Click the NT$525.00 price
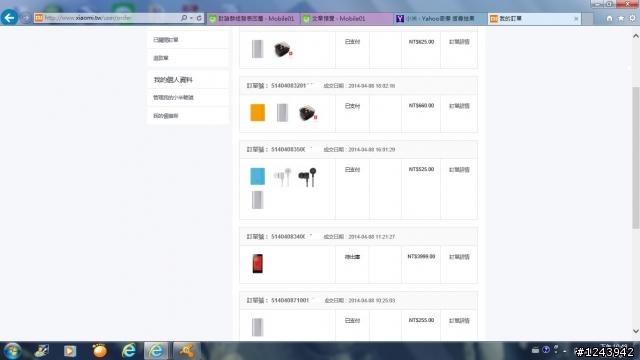Viewport: 640px width, 360px height. click(x=421, y=169)
